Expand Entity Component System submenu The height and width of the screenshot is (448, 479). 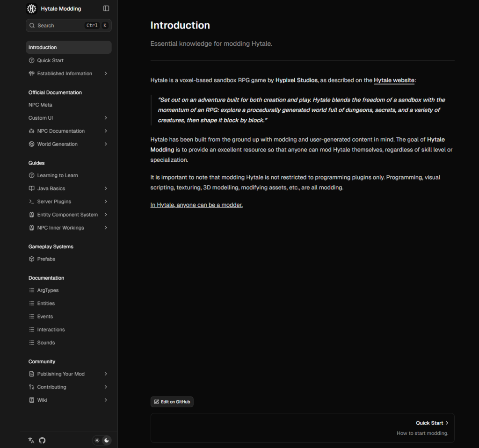(106, 215)
